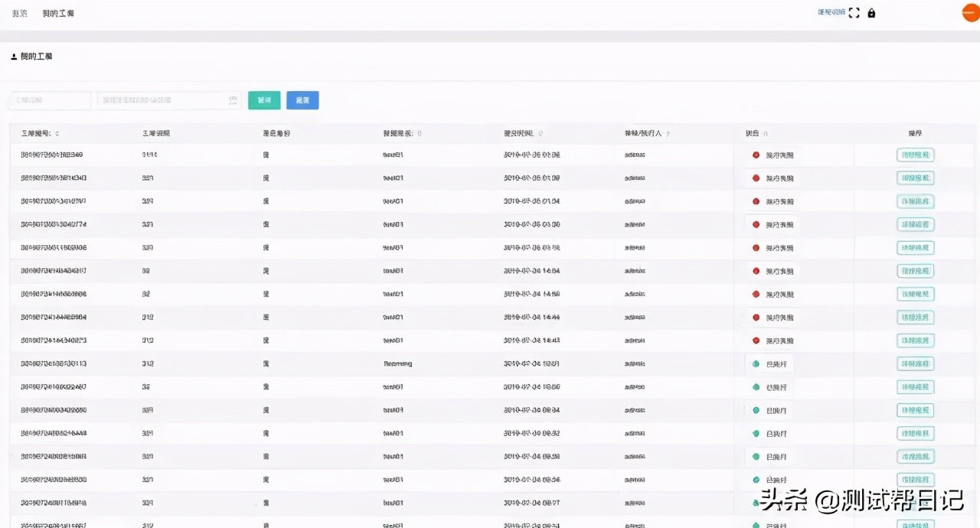Click the green search button
The image size is (980, 528).
coord(264,100)
